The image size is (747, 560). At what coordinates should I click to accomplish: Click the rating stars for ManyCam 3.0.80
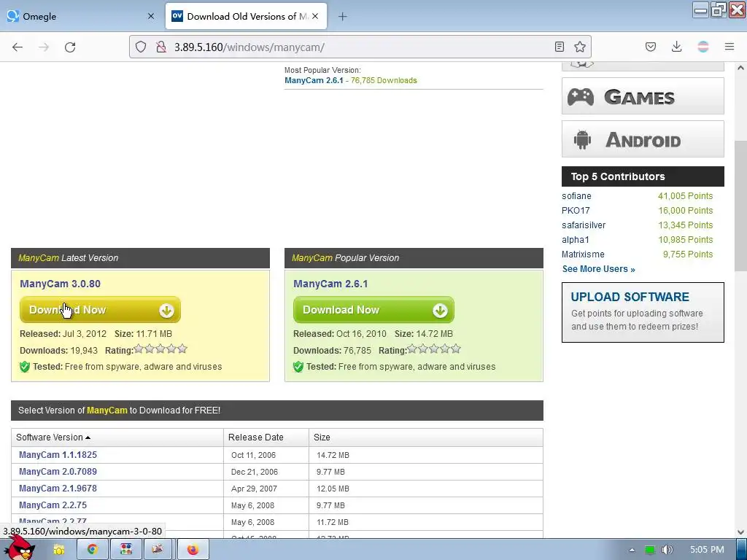point(160,349)
